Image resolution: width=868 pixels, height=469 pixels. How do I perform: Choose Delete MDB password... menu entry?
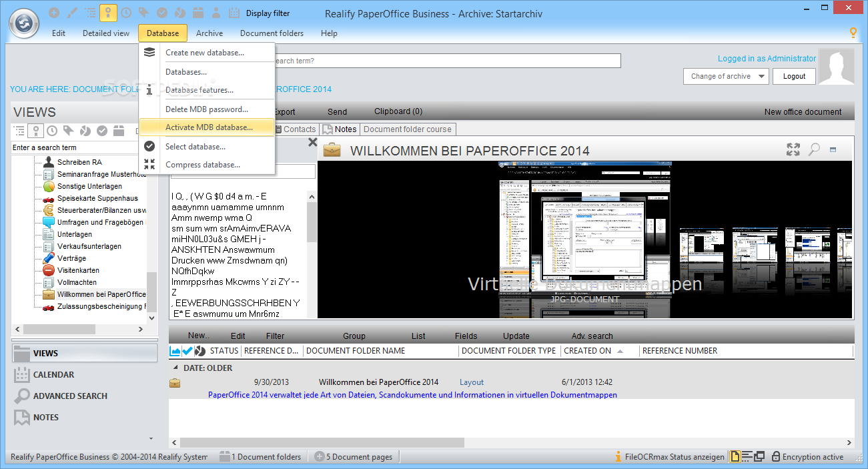coord(207,109)
